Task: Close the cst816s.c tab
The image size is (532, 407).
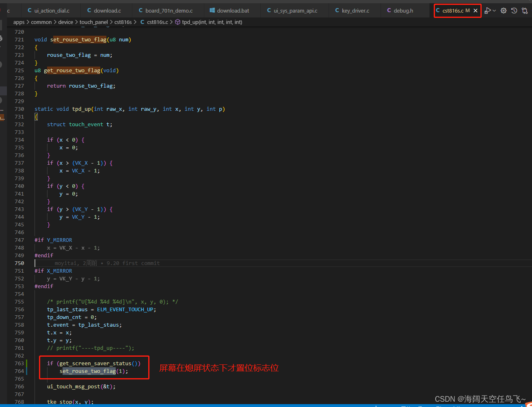Action: 476,11
